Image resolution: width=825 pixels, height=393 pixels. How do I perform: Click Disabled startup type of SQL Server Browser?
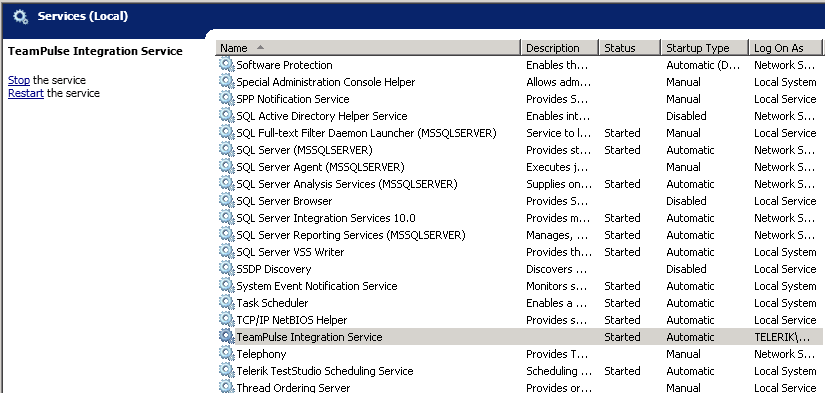click(686, 201)
